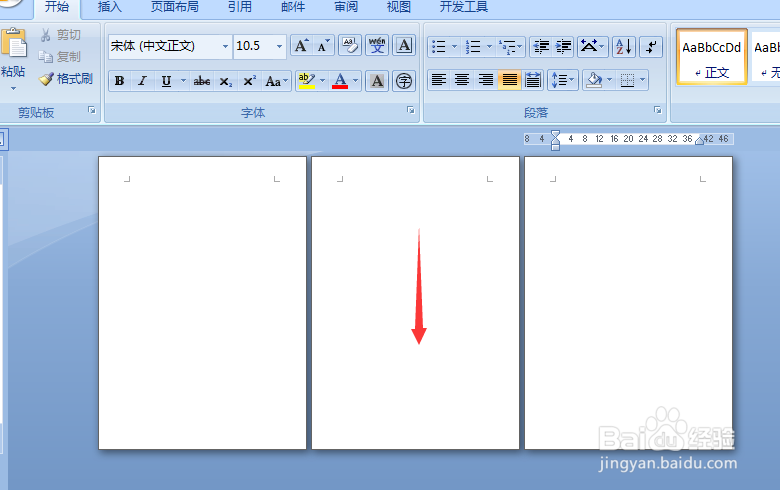Select Justify alignment
780x490 pixels.
click(509, 80)
